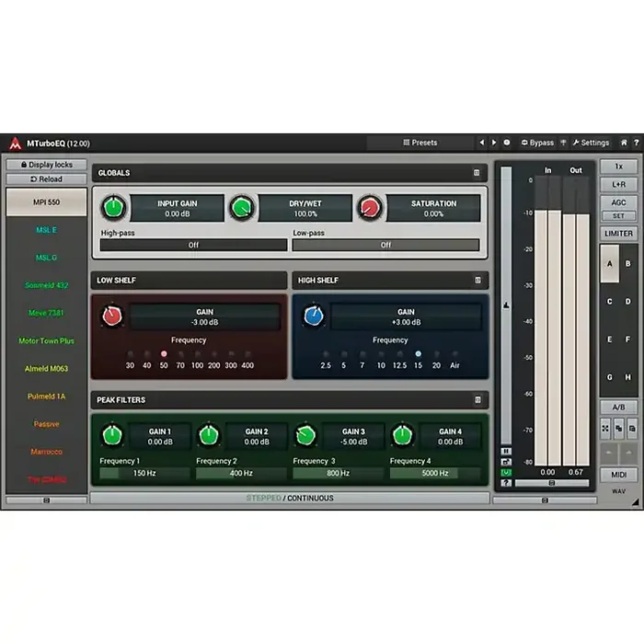Click the meter help question mark

tap(506, 483)
